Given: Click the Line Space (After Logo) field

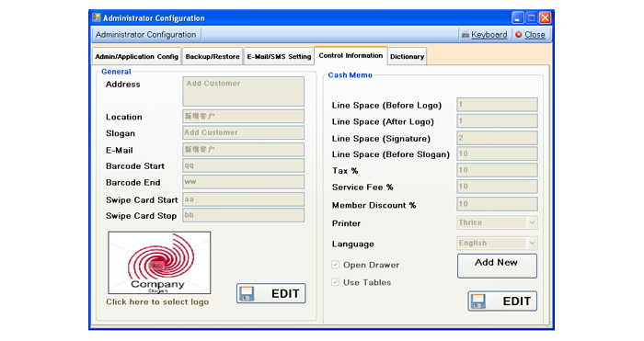Looking at the screenshot, I should point(497,121).
